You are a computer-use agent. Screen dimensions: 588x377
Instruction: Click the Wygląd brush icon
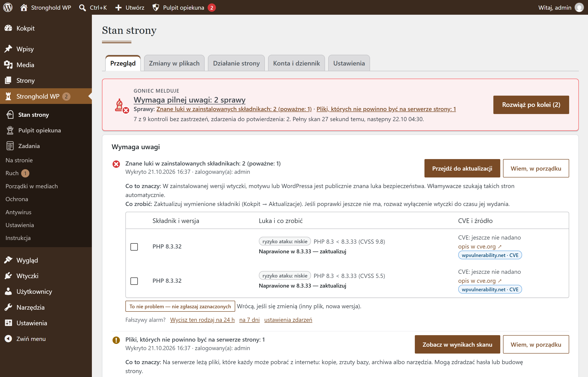click(8, 260)
